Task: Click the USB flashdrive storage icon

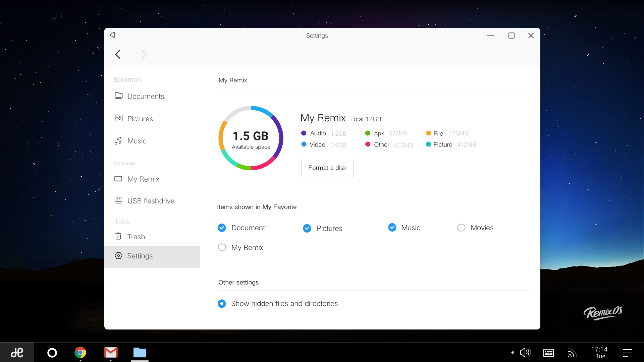Action: point(118,201)
